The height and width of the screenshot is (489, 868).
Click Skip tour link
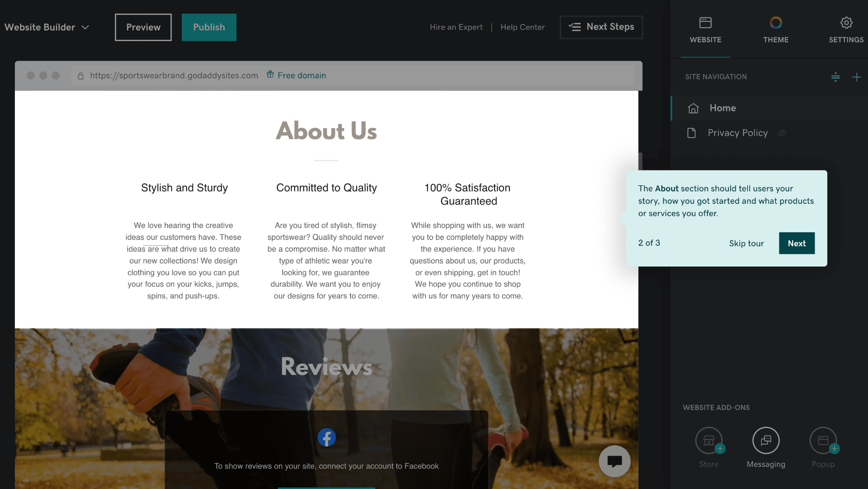click(746, 243)
